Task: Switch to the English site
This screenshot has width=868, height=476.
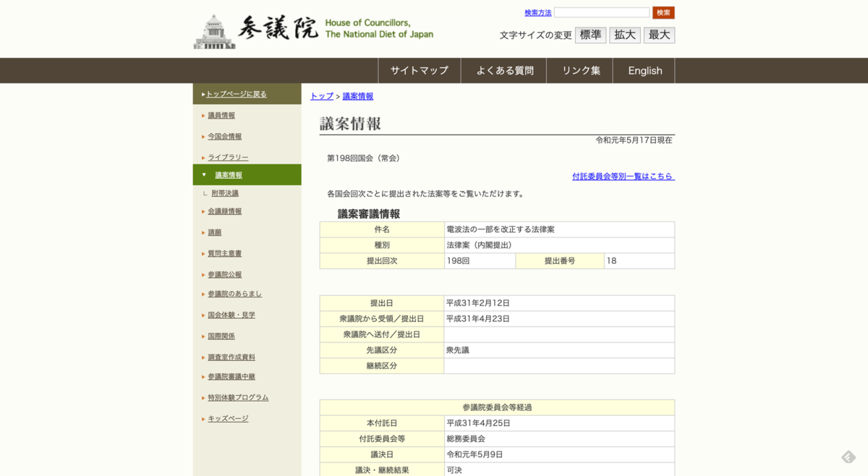Action: coord(644,71)
